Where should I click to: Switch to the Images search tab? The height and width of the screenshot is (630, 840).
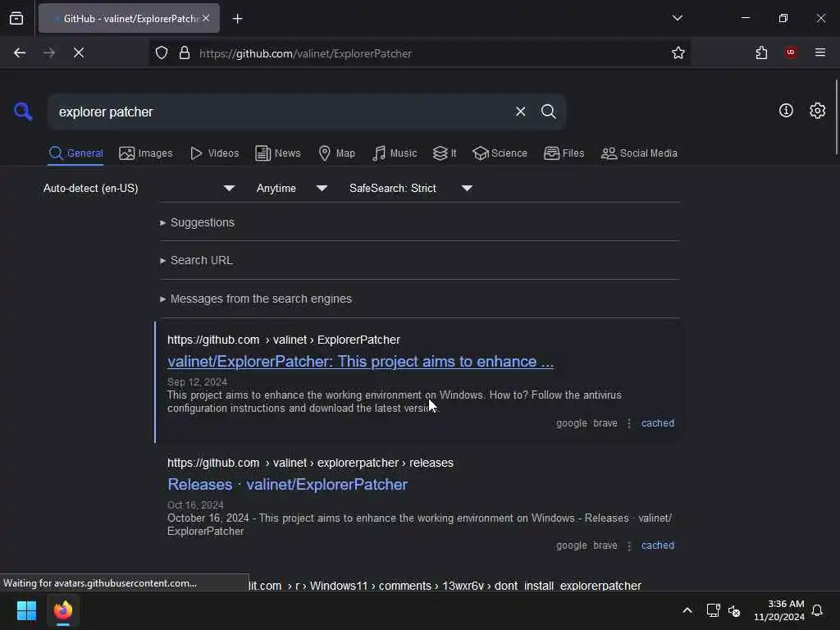click(x=146, y=153)
